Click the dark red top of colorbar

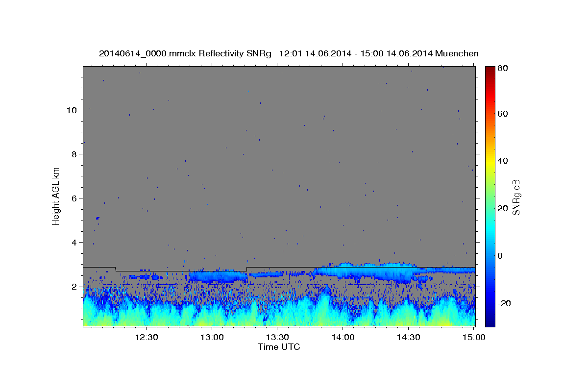click(490, 70)
